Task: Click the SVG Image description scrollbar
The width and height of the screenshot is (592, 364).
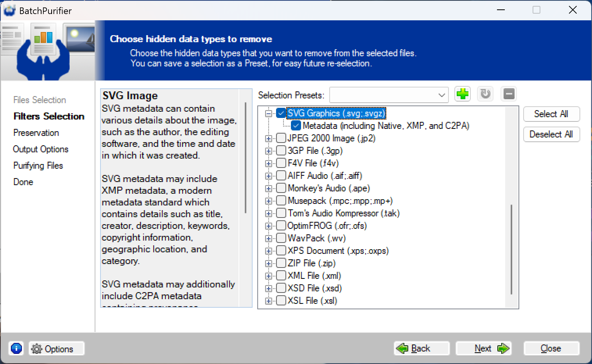Action: 246,157
